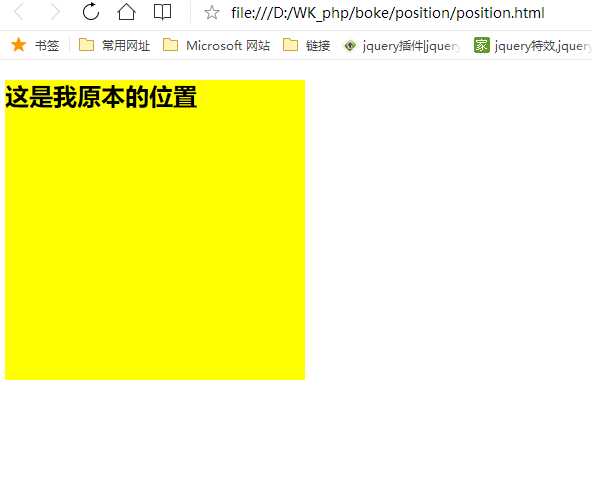This screenshot has width=592, height=494.
Task: Click the heading 这是我原本的位置
Action: coord(101,97)
